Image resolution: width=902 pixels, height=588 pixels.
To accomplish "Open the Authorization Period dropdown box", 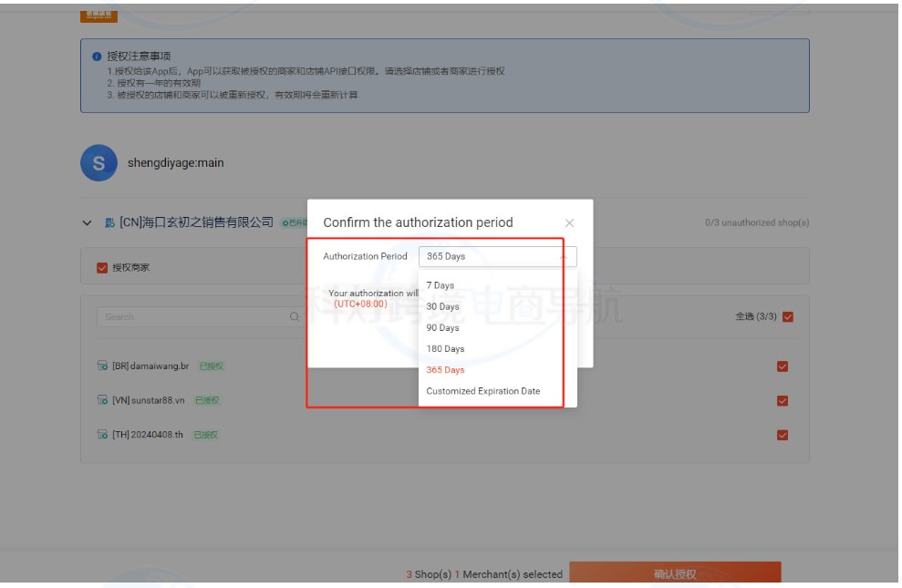I will (497, 256).
